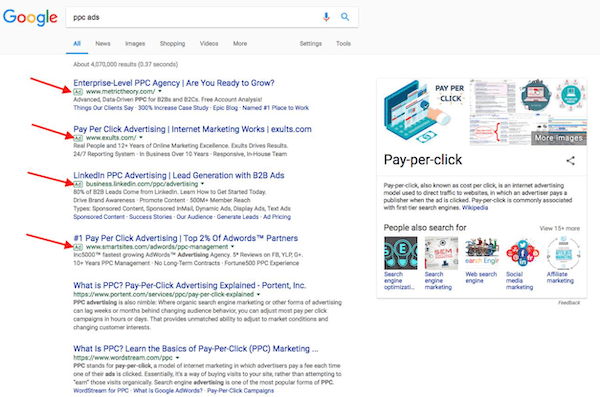Image resolution: width=600 pixels, height=397 pixels.
Task: Click the Generate Leads sitelink
Action: pos(238,217)
